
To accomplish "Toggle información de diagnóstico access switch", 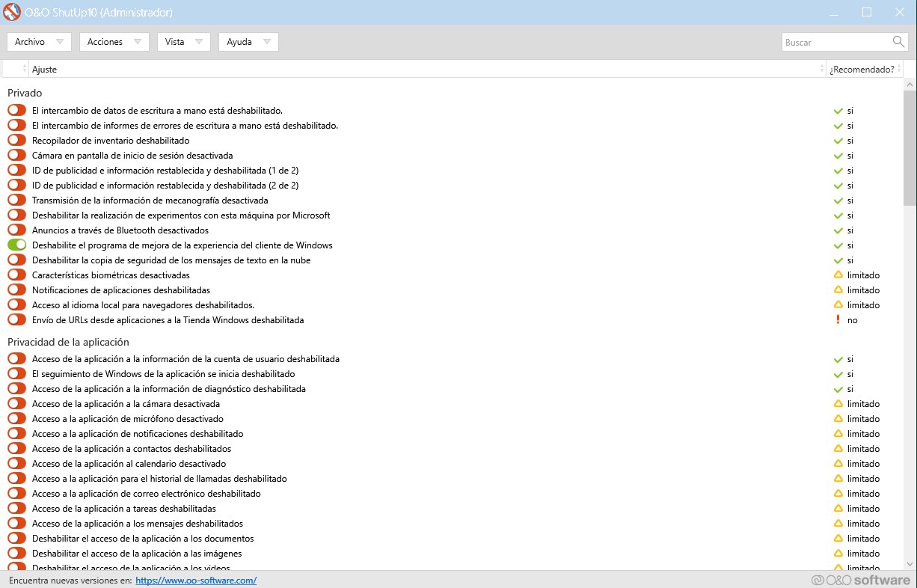I will pos(16,388).
